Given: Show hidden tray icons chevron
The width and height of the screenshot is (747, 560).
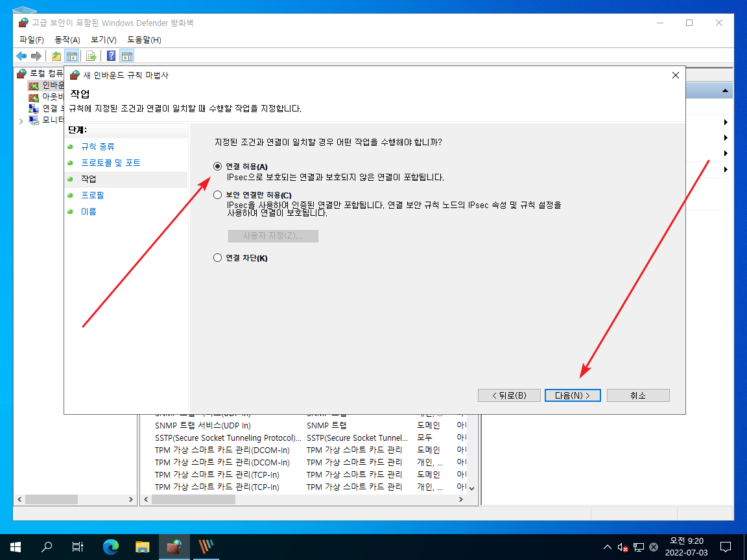Looking at the screenshot, I should pyautogui.click(x=608, y=547).
